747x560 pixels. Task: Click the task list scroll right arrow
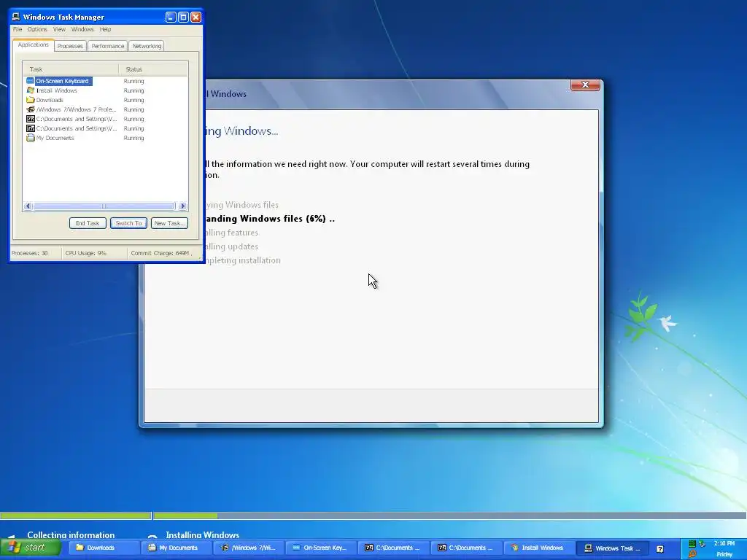coord(182,206)
